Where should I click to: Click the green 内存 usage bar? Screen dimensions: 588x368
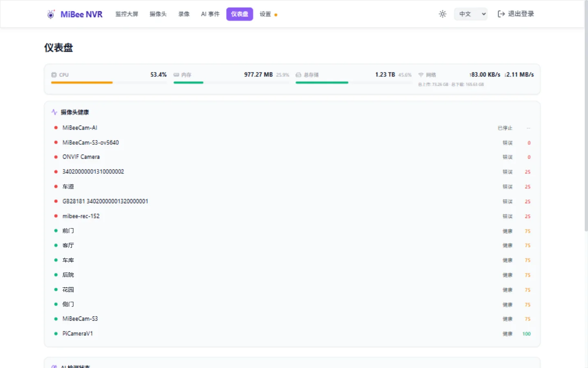tap(188, 83)
